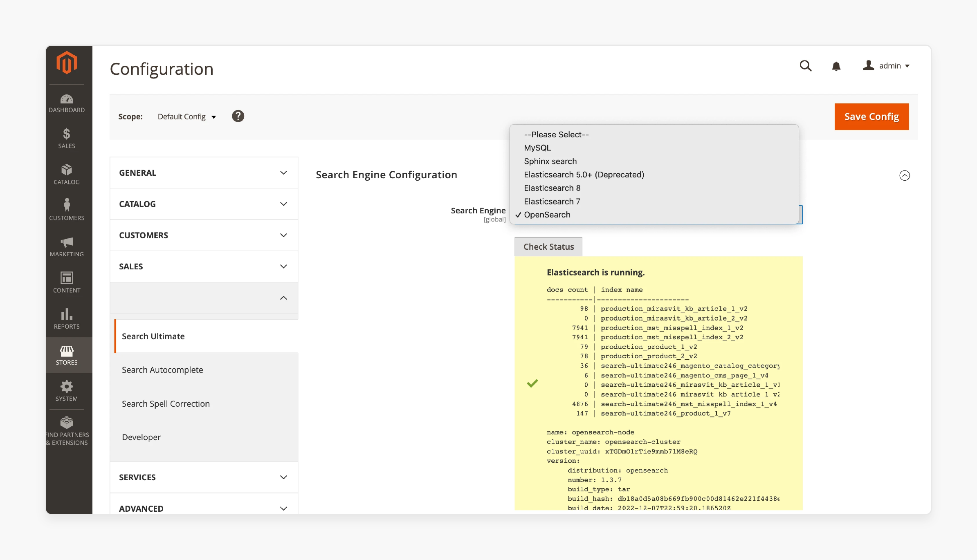977x560 pixels.
Task: Expand the GENERAL config section
Action: pyautogui.click(x=204, y=172)
